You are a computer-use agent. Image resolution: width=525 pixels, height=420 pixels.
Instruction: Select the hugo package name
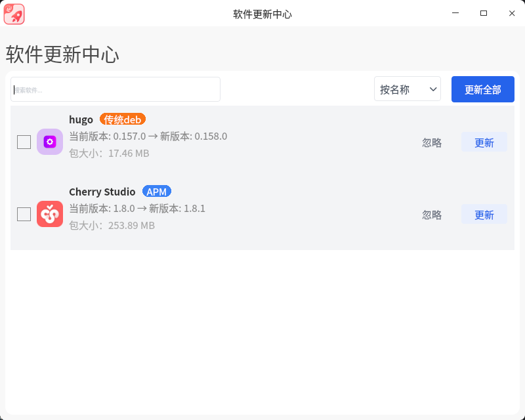tap(81, 119)
